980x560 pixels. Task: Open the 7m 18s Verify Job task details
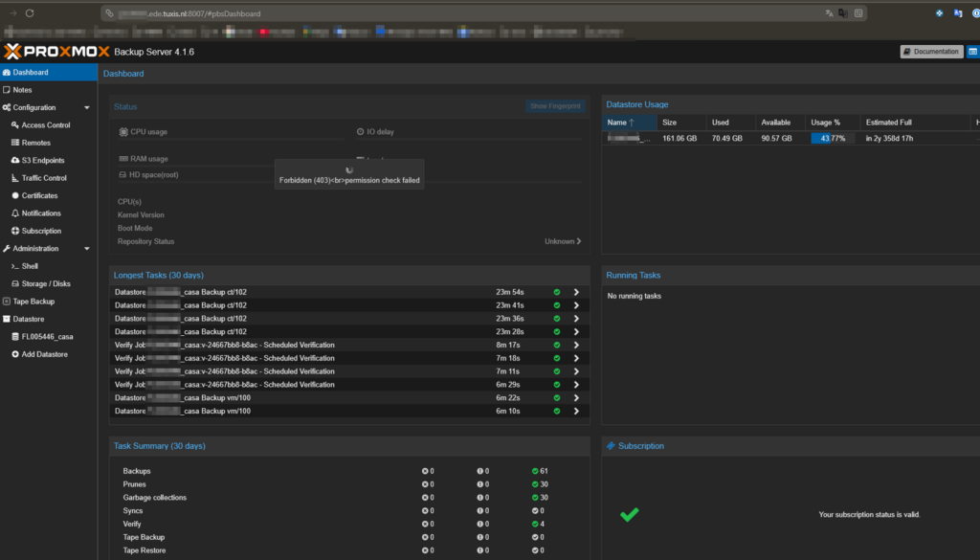tap(576, 358)
